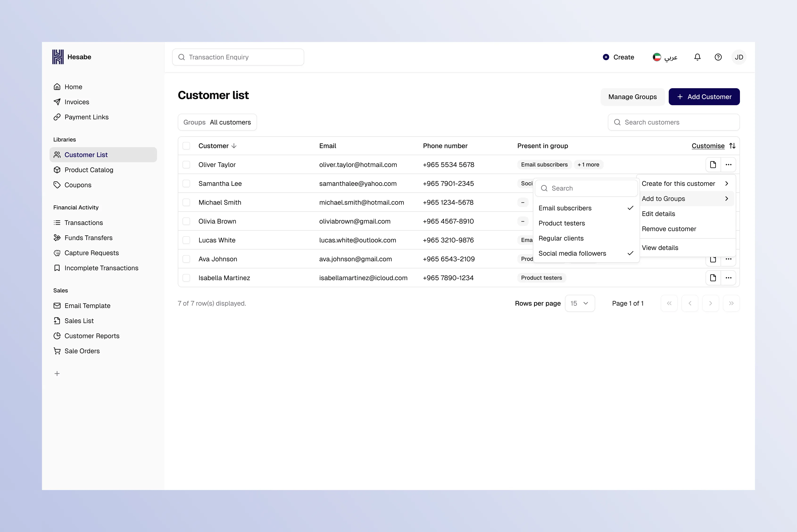The image size is (797, 532).
Task: Go to next page
Action: pyautogui.click(x=710, y=303)
